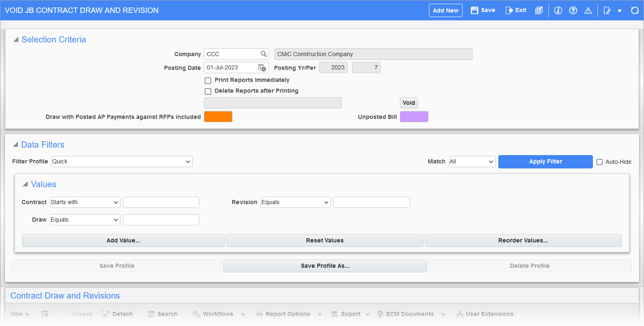Open the Posting Date calendar picker icon
This screenshot has width=644, height=326.
[x=262, y=67]
